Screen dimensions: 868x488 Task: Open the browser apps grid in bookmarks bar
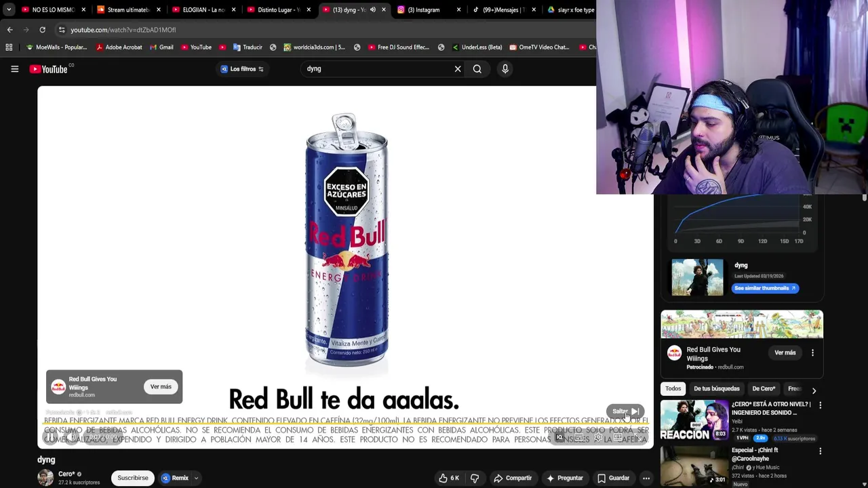click(9, 47)
